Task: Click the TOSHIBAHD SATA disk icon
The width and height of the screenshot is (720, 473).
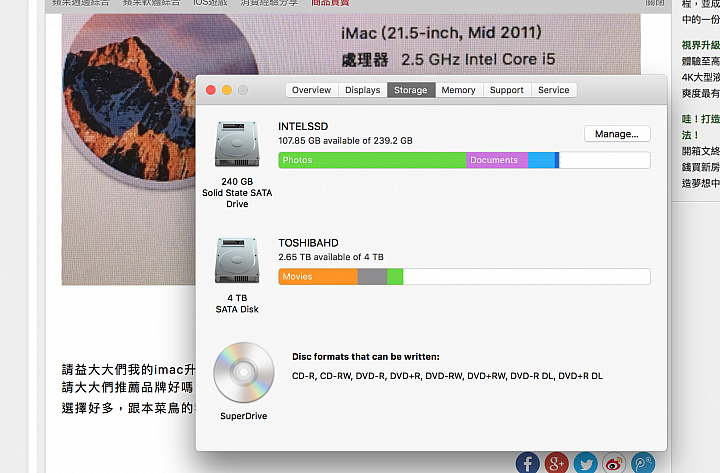Action: [237, 260]
